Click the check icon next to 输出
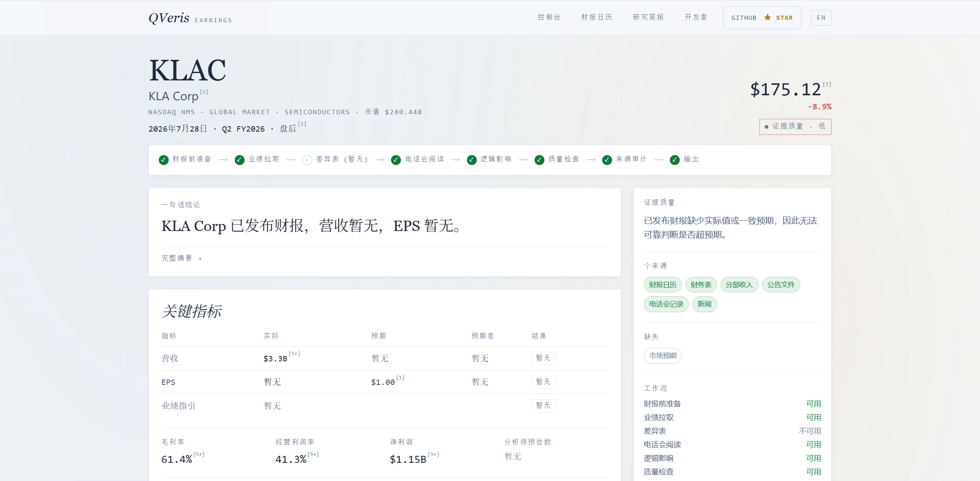Screen dimensions: 980x481 coord(675,160)
